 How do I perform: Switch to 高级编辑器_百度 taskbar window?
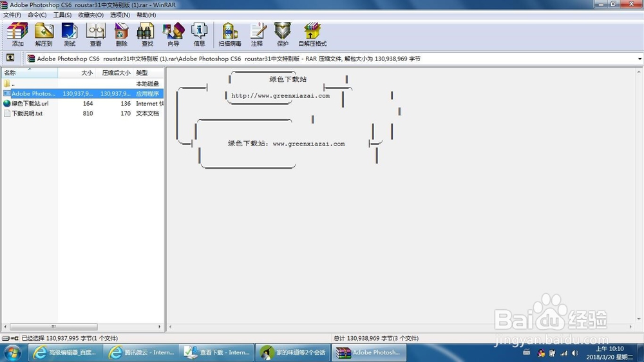point(65,352)
